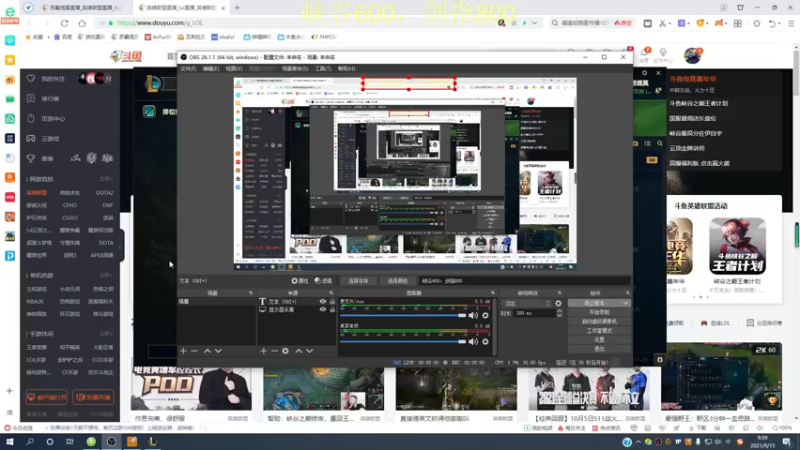
Task: Move the selected source down
Action: 310,351
